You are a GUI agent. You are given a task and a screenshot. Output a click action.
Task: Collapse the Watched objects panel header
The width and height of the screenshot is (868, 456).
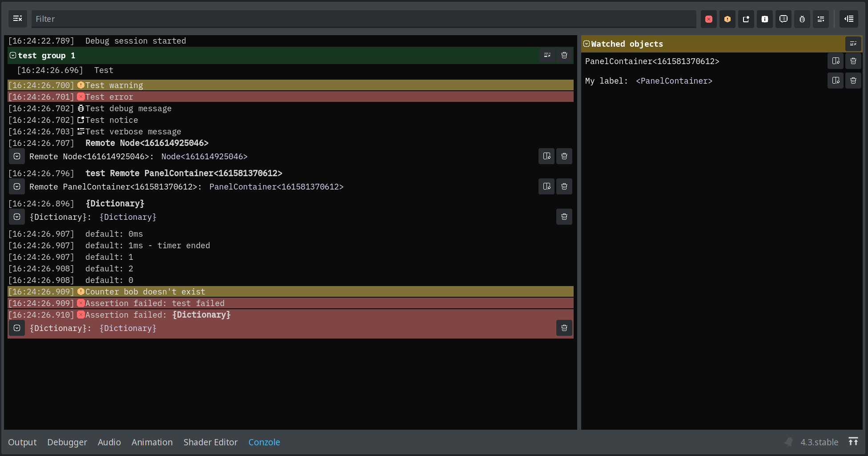[x=587, y=44]
